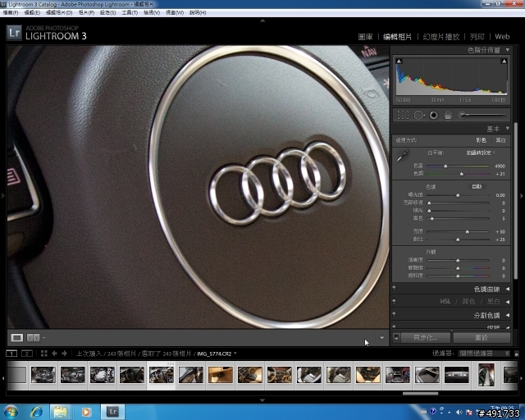525x420 pixels.
Task: Click the 色溫 (Temp) slider
Action: 458,166
